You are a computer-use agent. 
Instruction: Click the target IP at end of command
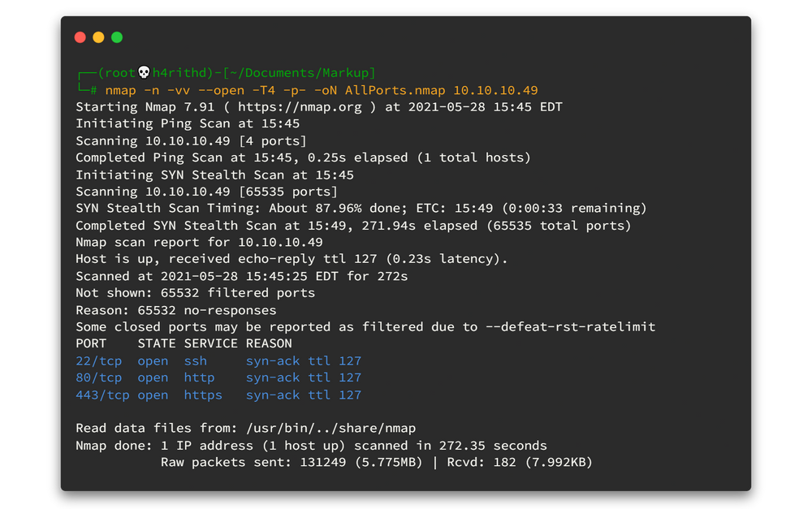pos(495,90)
